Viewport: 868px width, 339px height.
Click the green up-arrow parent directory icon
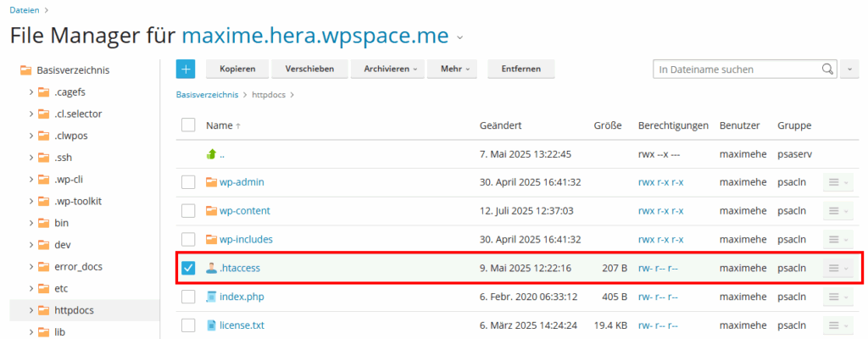210,155
